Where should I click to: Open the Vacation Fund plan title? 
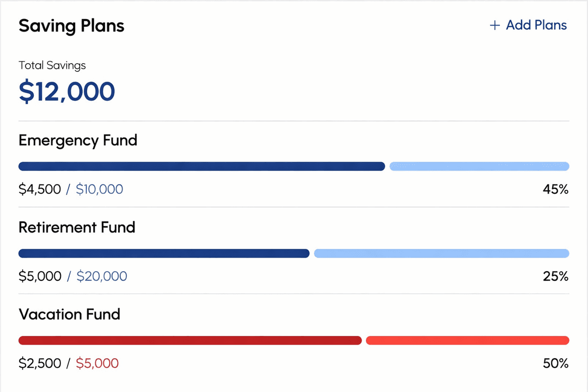coord(69,315)
